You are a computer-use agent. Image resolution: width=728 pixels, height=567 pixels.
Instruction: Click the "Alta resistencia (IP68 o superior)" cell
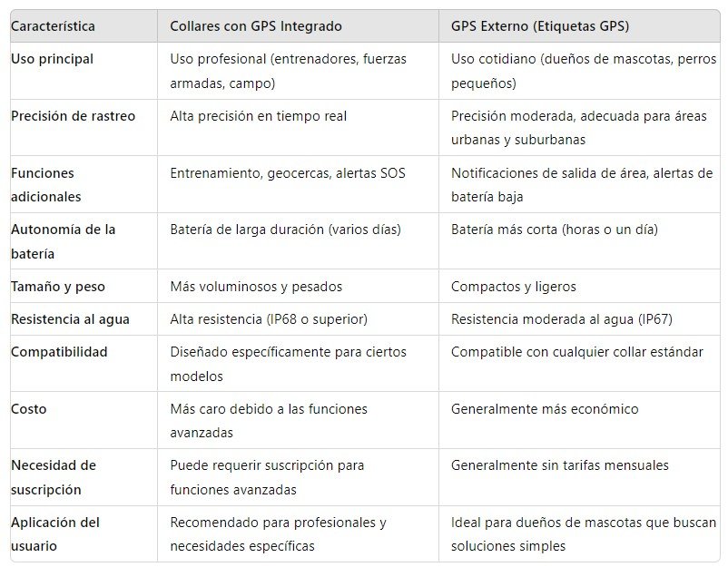(x=269, y=319)
